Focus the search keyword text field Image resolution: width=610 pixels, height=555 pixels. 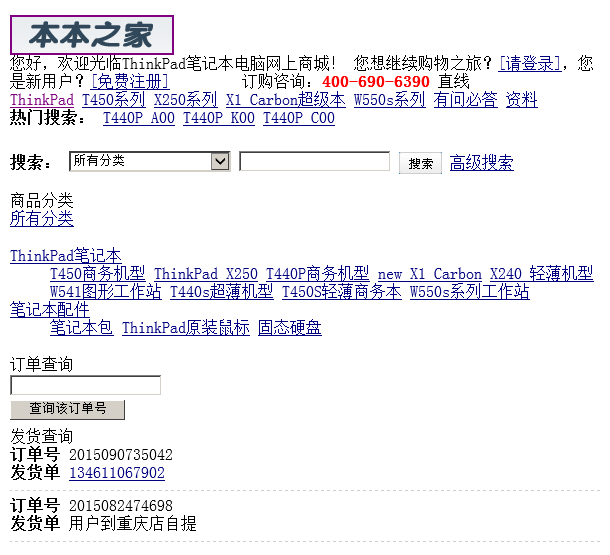tap(314, 161)
